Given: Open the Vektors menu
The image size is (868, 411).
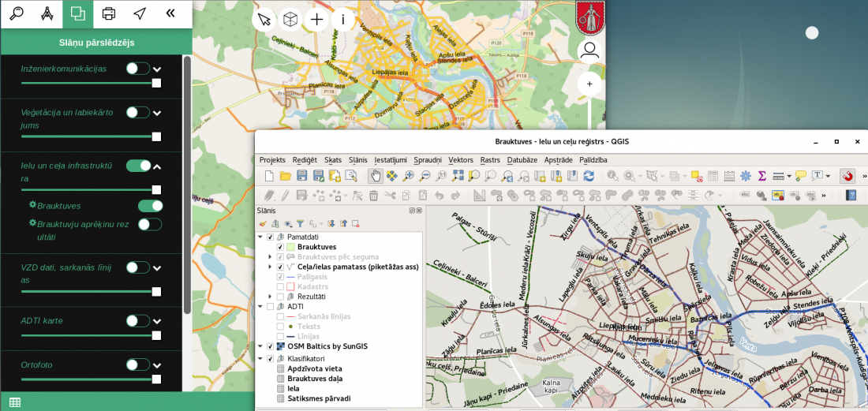Looking at the screenshot, I should tap(461, 160).
